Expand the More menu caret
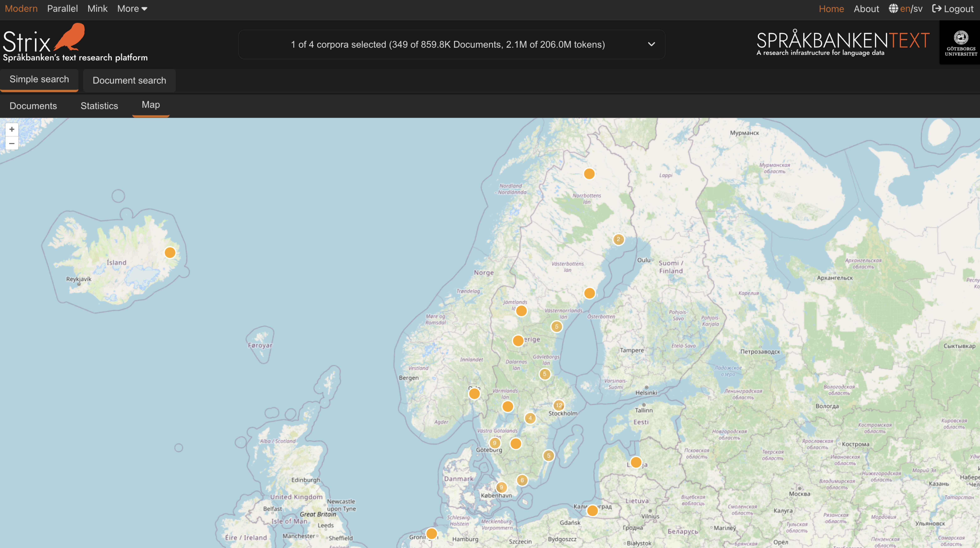Screen dimensions: 980x548 tap(144, 9)
